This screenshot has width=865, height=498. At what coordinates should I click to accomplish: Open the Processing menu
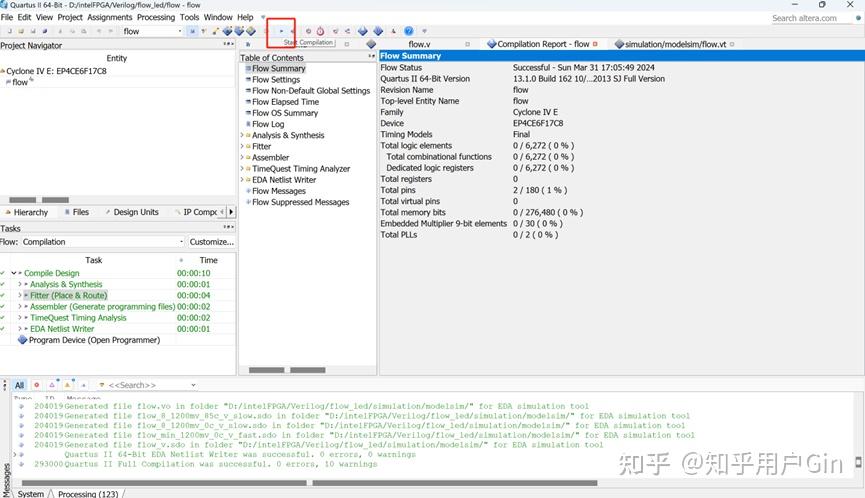(156, 17)
